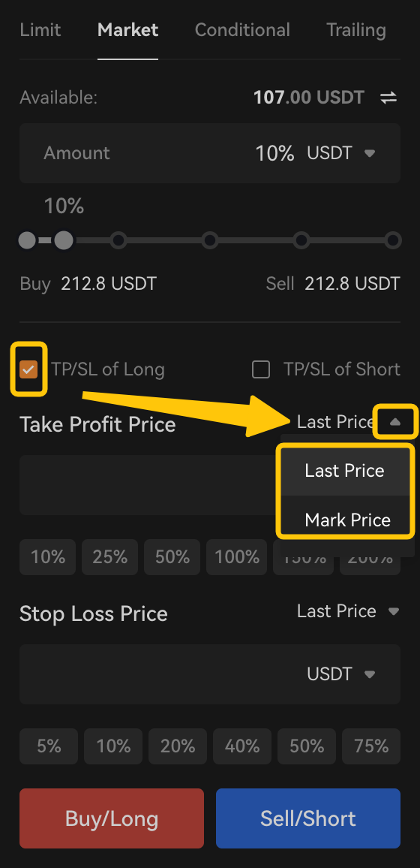Expand the Stop Loss Last Price dropdown
Image resolution: width=420 pixels, height=868 pixels.
coord(394,611)
